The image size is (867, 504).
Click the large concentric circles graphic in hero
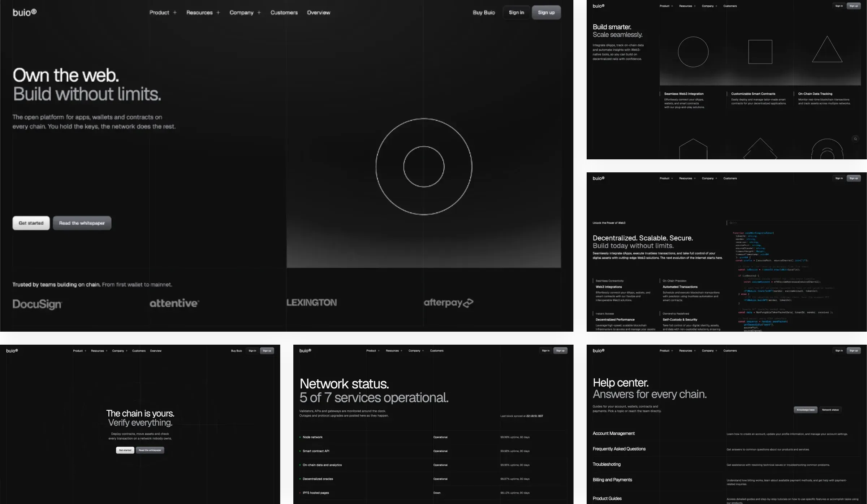pos(424,167)
